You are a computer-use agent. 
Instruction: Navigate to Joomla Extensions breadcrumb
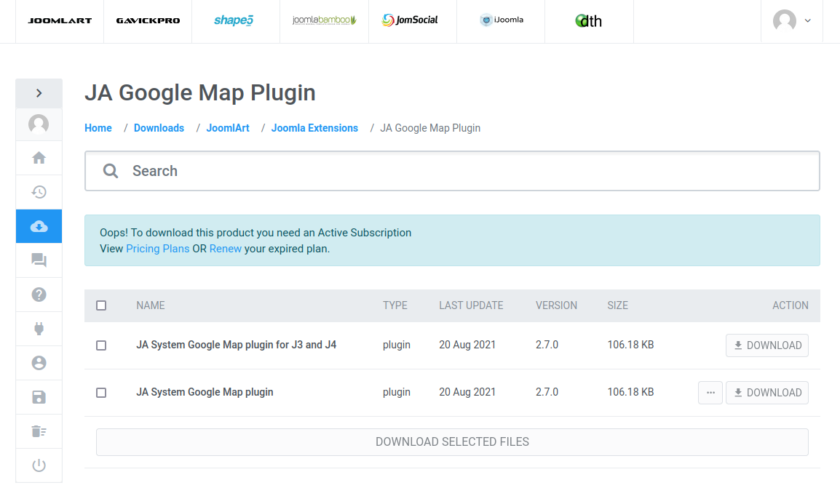[314, 128]
